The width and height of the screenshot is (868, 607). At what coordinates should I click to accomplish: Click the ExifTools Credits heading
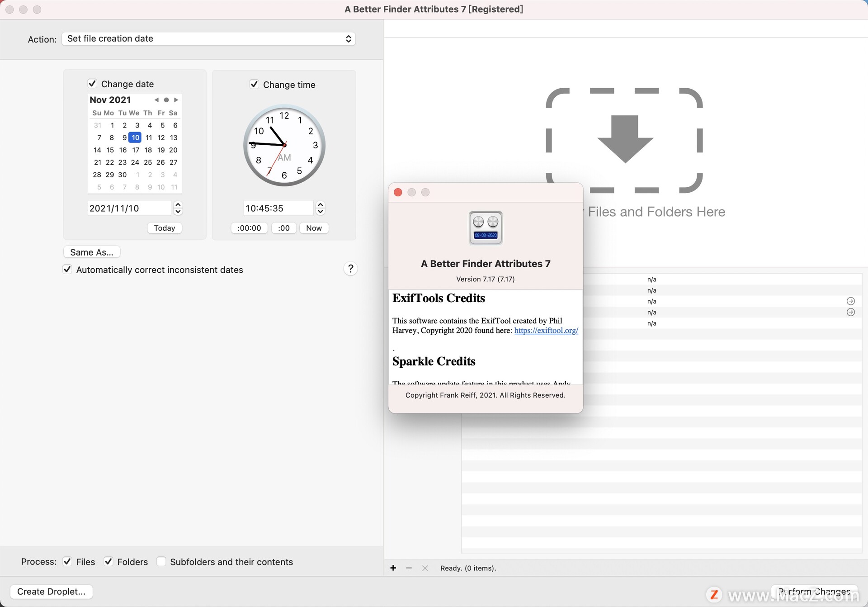tap(439, 298)
